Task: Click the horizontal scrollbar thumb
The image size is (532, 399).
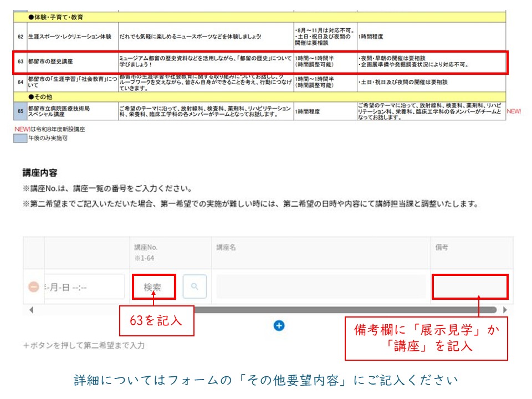Action: (x=345, y=310)
